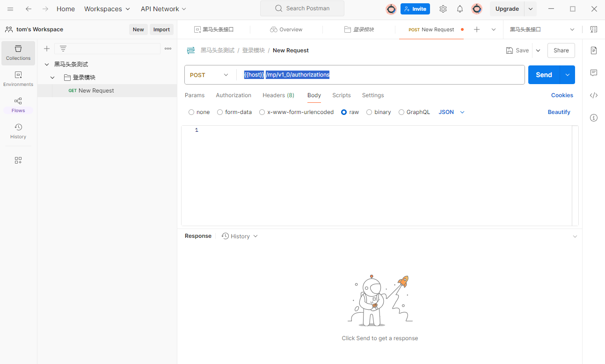Screen dimensions: 605x364
Task: Open the comments icon in right sidebar
Action: [x=594, y=72]
